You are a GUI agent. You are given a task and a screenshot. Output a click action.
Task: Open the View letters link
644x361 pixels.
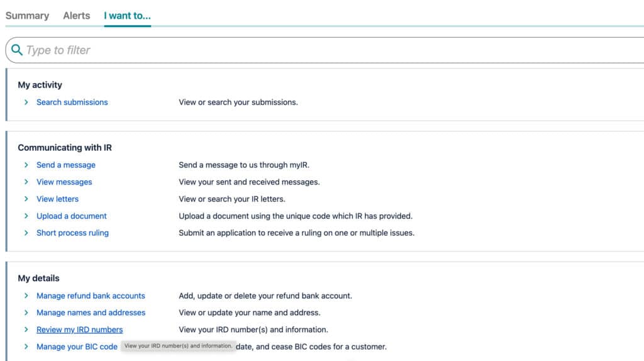[x=57, y=199]
